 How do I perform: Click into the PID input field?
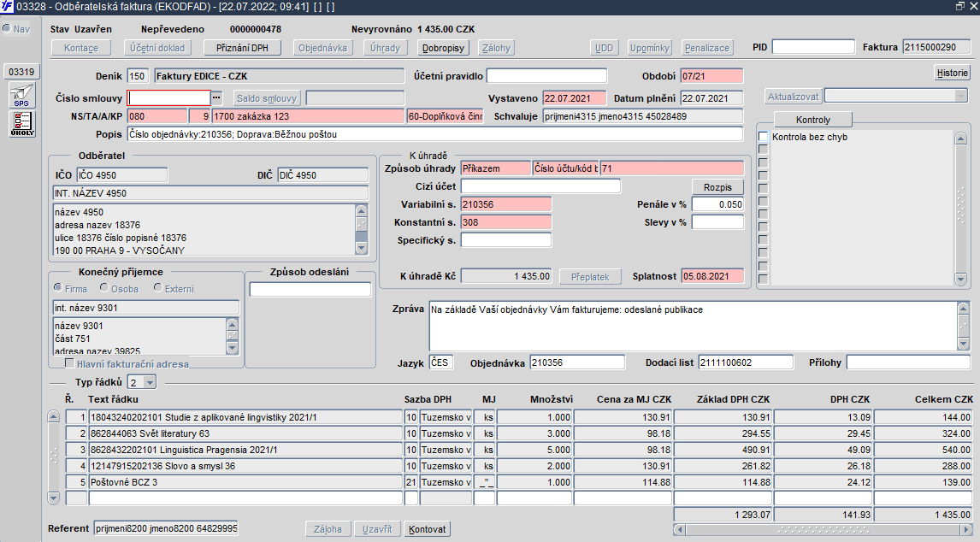pos(813,47)
